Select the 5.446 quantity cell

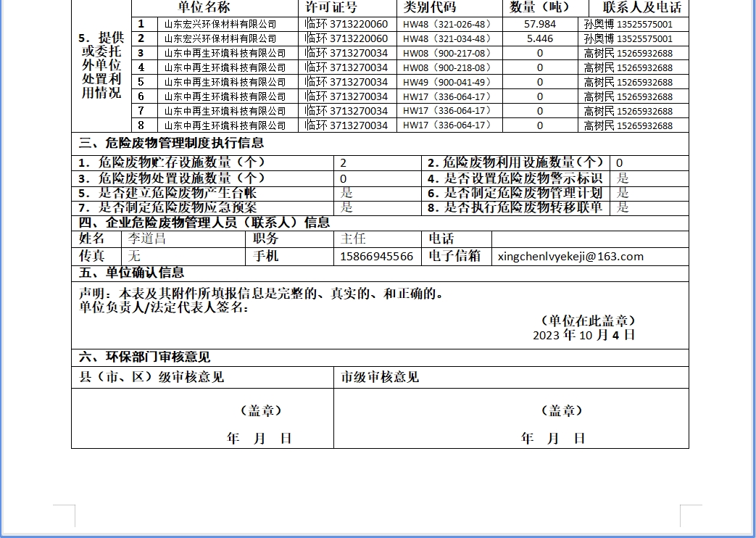click(x=539, y=38)
